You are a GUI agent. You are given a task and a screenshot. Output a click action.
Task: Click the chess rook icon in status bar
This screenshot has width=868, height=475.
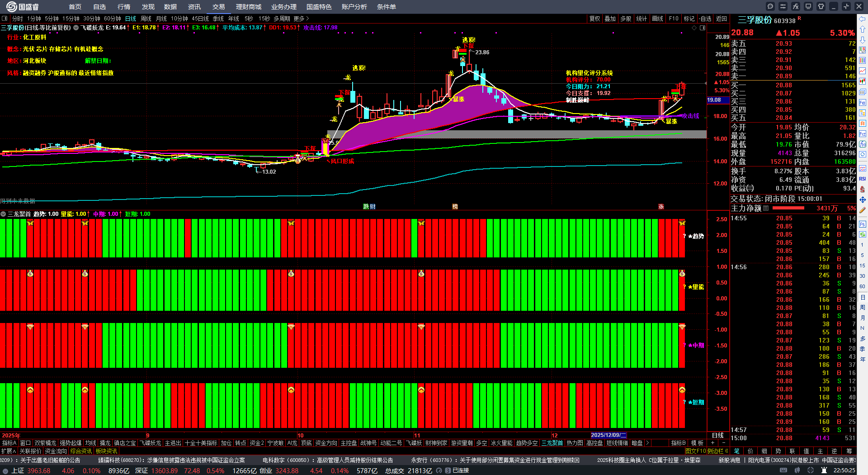pos(824,470)
